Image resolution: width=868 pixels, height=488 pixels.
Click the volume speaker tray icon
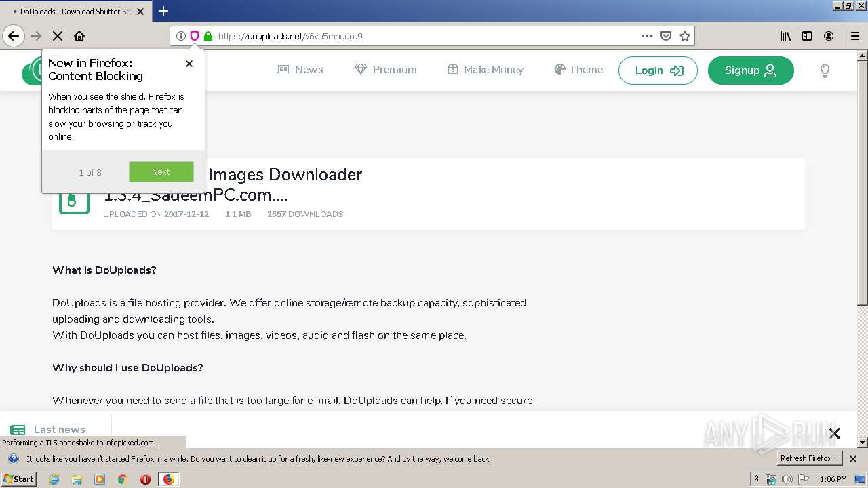click(x=787, y=479)
